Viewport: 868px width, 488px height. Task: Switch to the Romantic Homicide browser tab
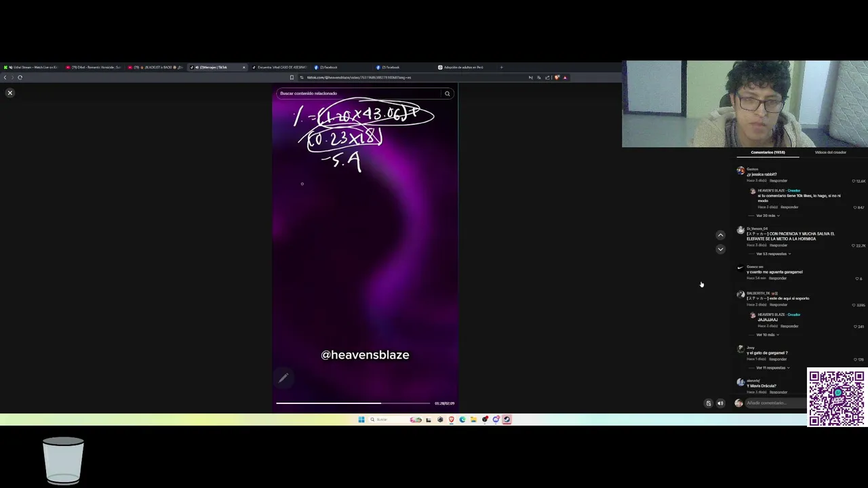(x=93, y=67)
